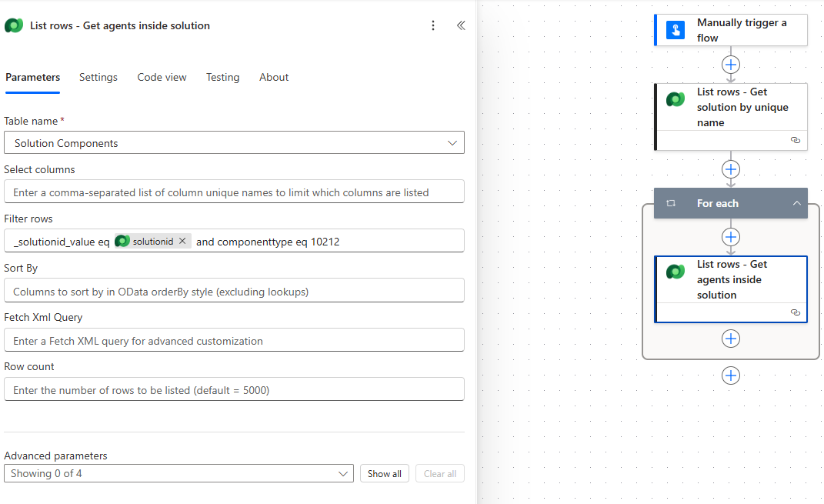Open the Settings tab
The height and width of the screenshot is (504, 824).
click(98, 77)
